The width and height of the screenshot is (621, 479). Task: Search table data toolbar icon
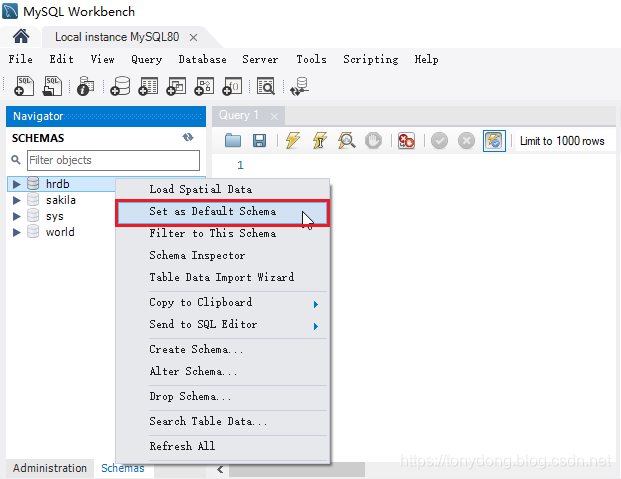click(266, 86)
